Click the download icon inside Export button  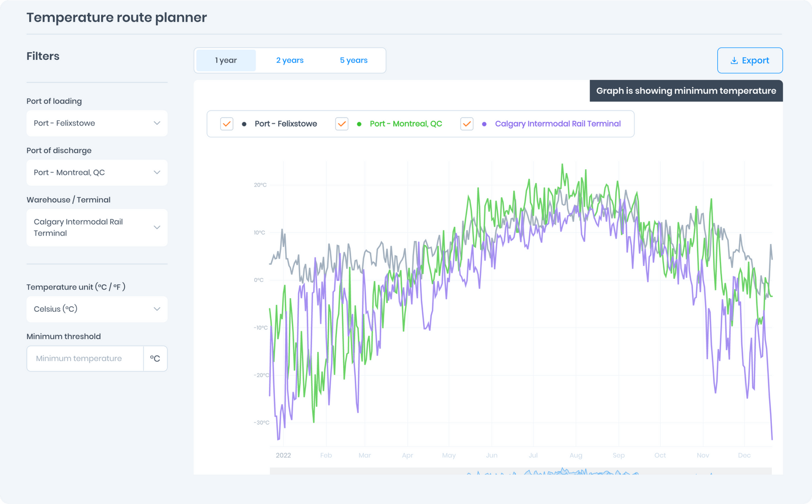pyautogui.click(x=734, y=60)
